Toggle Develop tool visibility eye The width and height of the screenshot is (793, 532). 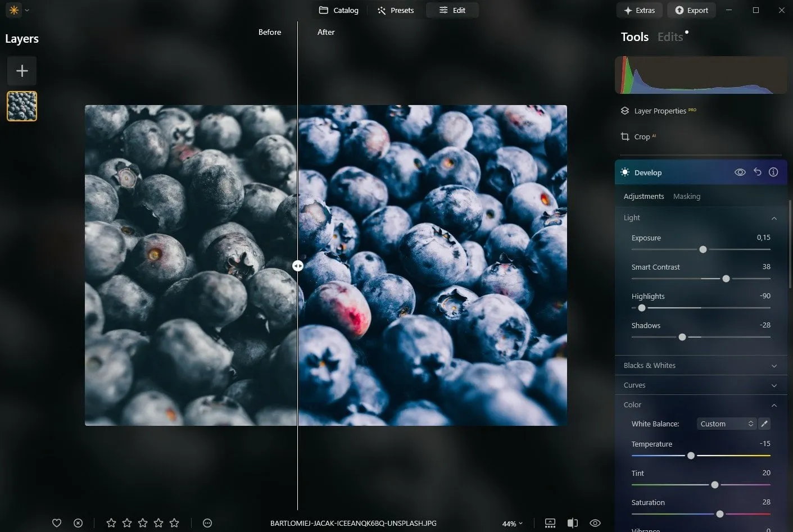tap(740, 172)
